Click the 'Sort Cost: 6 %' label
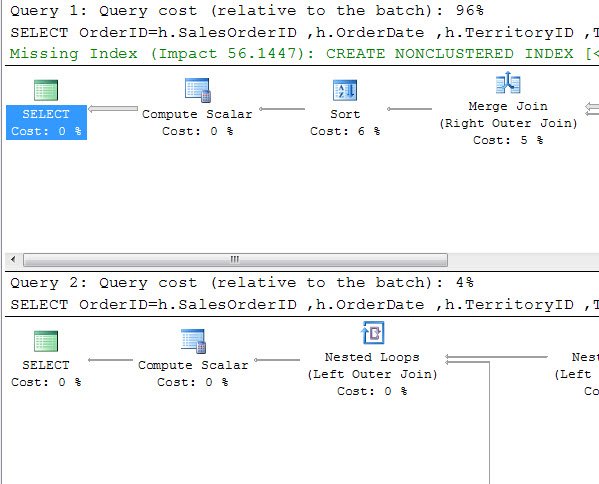 coord(345,122)
